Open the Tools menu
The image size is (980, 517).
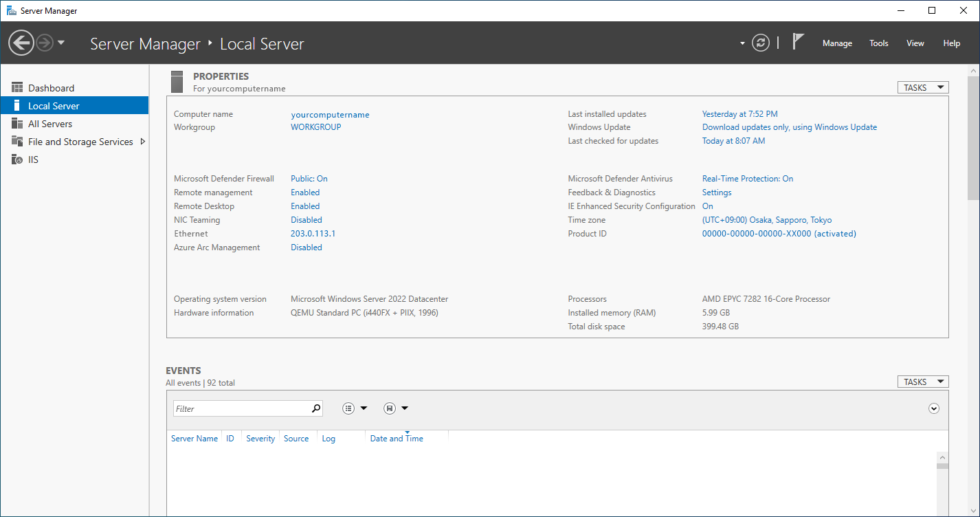point(878,43)
